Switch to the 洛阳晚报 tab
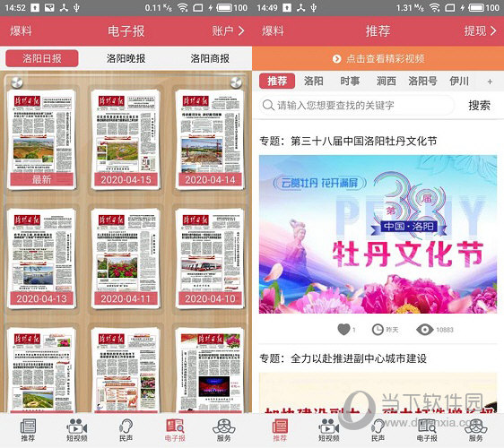The height and width of the screenshot is (448, 504). pos(126,58)
